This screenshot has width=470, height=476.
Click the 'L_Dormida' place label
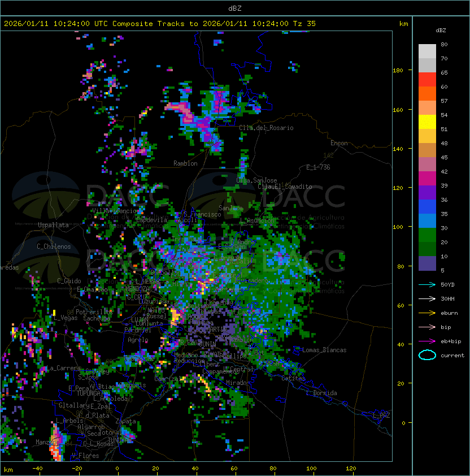[x=321, y=393]
